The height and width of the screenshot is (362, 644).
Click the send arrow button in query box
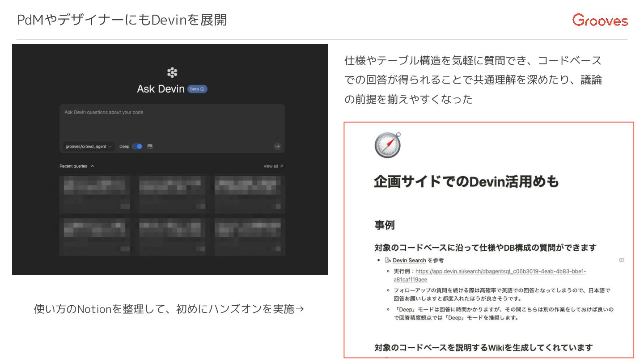pos(277,146)
